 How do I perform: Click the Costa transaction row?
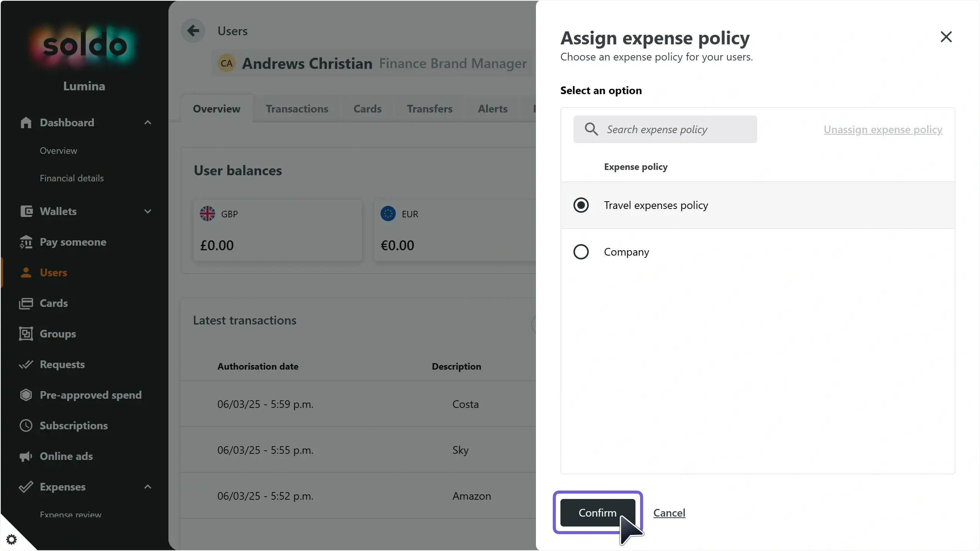[358, 404]
